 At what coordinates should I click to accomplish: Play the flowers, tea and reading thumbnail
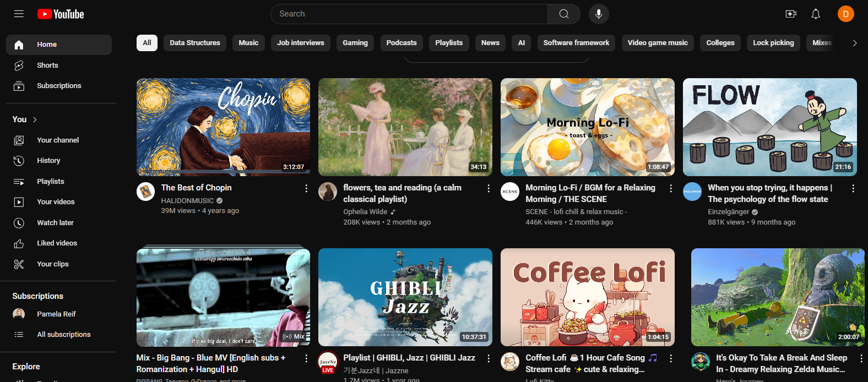pyautogui.click(x=405, y=127)
